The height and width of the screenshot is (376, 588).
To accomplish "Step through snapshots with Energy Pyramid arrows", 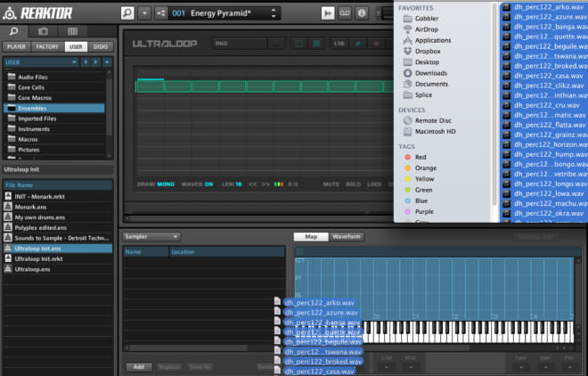I will pyautogui.click(x=274, y=13).
